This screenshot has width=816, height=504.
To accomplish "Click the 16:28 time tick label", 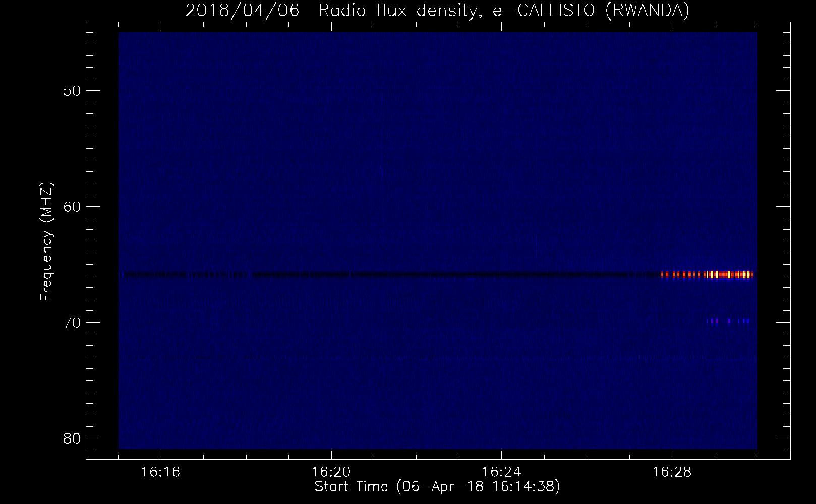I will point(672,472).
